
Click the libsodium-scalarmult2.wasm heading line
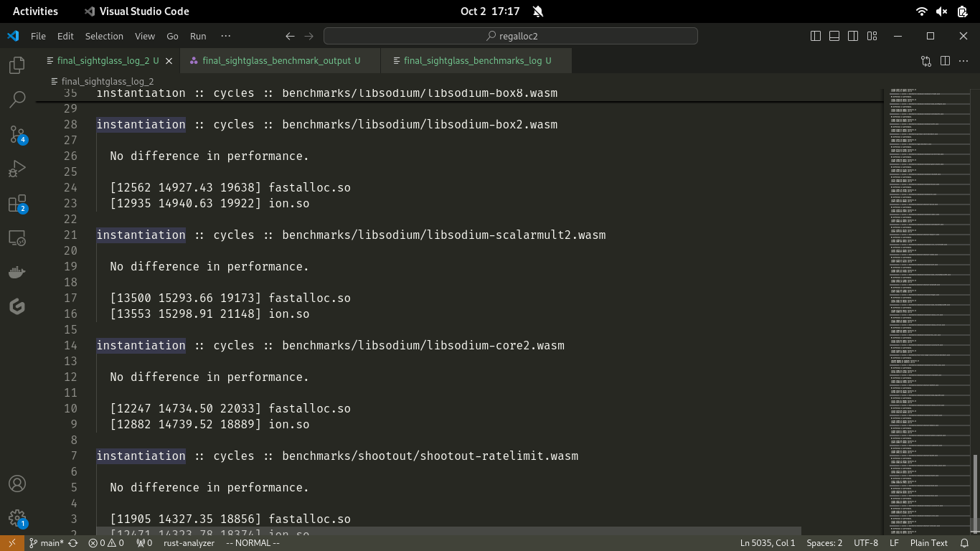click(352, 235)
